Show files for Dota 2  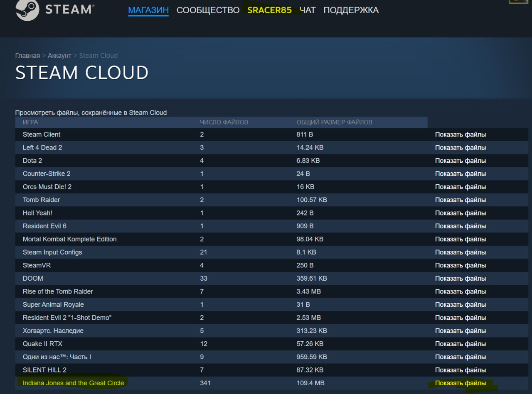[461, 161]
